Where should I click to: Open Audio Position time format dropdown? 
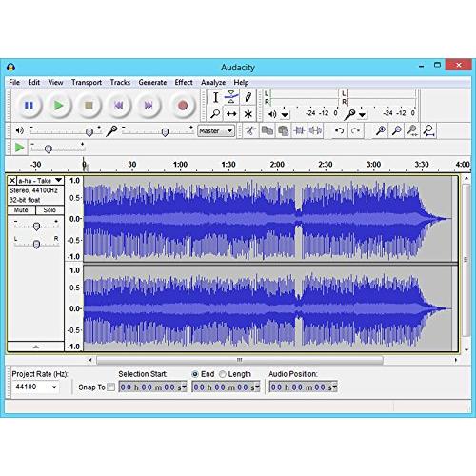[x=335, y=387]
